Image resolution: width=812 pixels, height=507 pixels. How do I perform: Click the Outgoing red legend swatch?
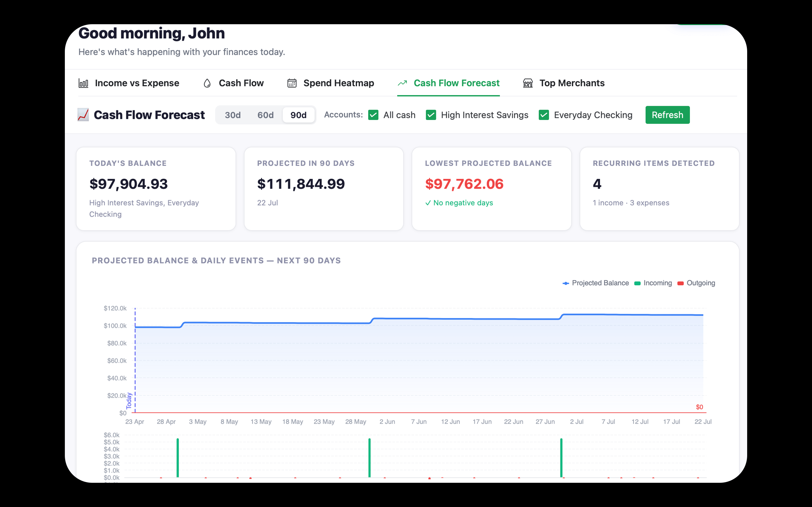[680, 283]
